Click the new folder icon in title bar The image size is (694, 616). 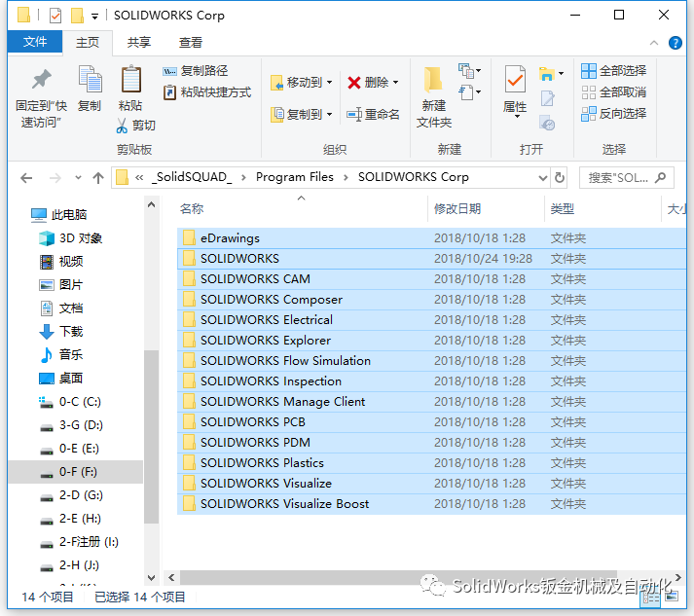pos(78,16)
